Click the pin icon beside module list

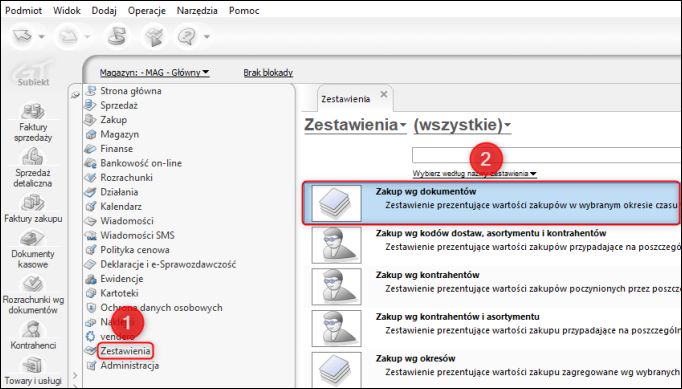(x=75, y=94)
